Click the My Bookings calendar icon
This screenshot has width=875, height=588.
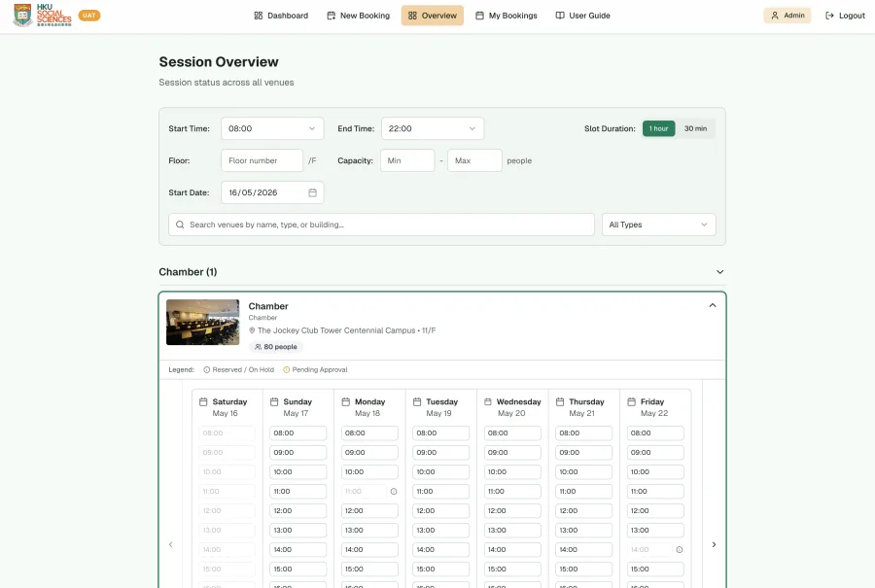coord(479,16)
